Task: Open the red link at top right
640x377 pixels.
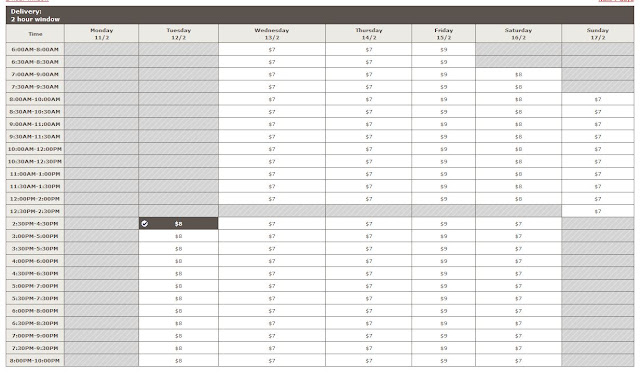Action: [x=616, y=1]
